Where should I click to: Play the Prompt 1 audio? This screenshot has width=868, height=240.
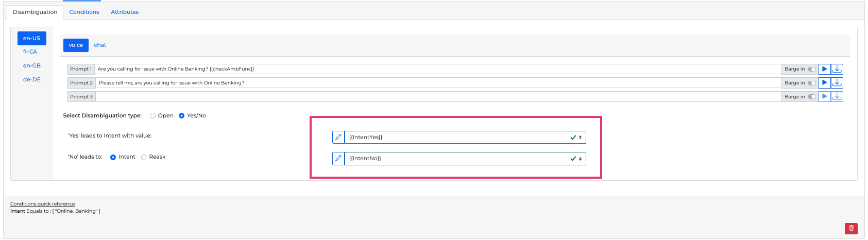click(824, 69)
